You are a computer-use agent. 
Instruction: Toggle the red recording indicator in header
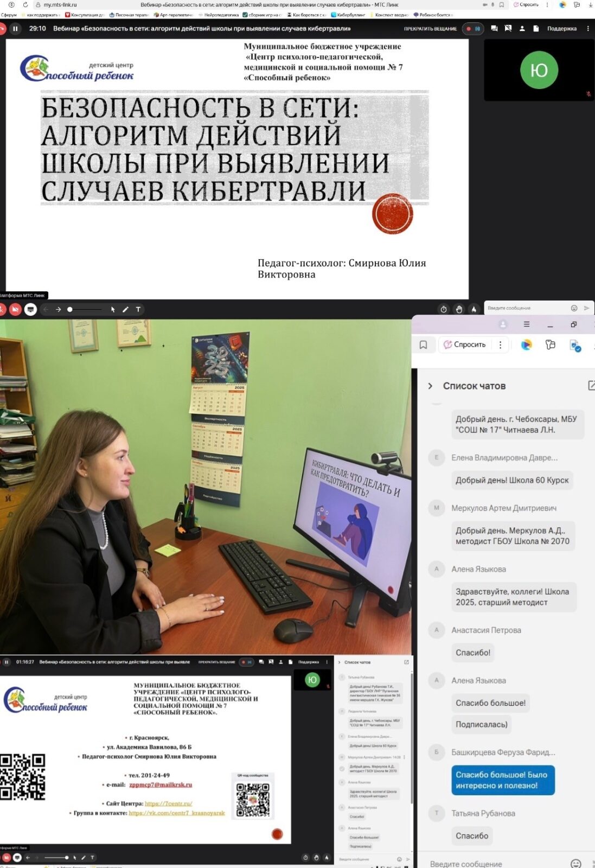[469, 29]
